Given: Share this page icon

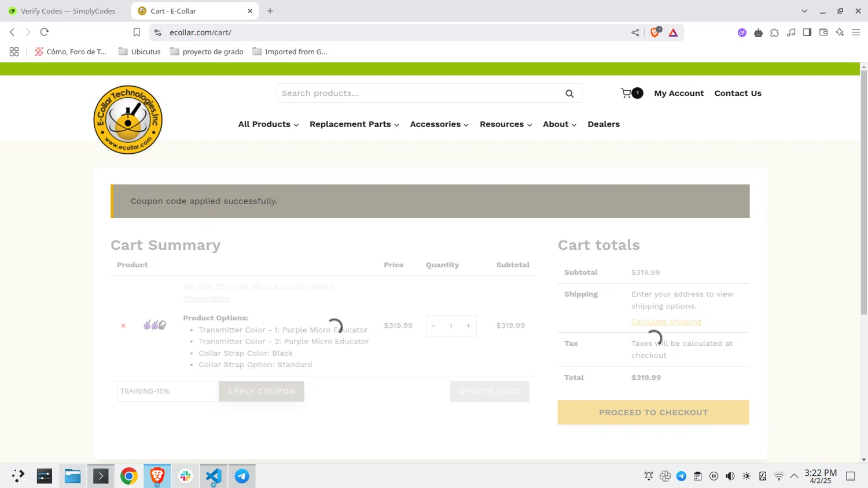Looking at the screenshot, I should [x=635, y=32].
